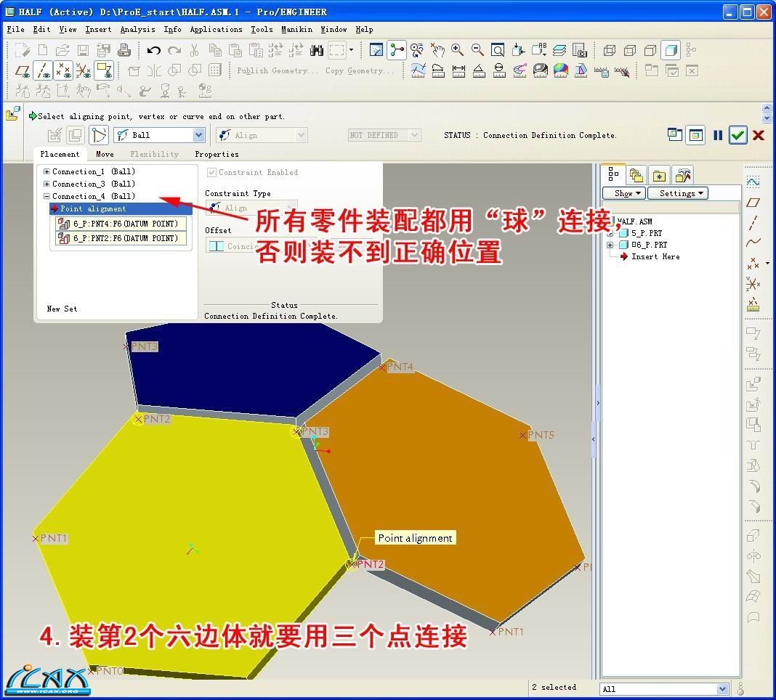Open the Manikin menu
Screen dimensions: 776x700
pos(296,29)
